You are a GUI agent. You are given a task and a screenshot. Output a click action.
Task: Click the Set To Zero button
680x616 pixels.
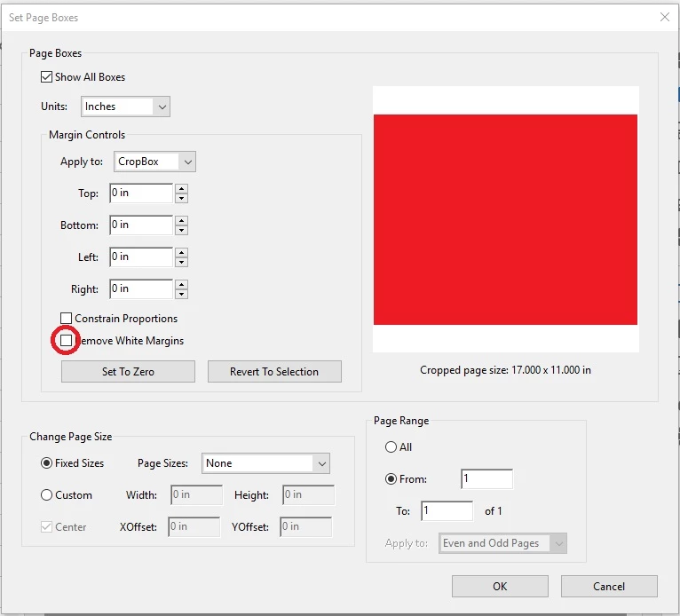pos(128,372)
